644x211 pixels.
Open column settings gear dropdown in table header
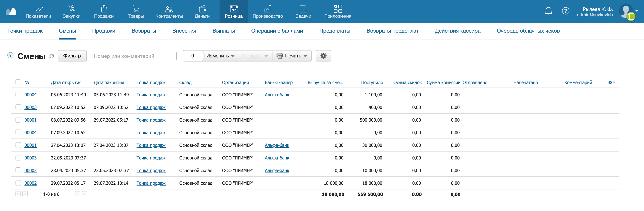(x=611, y=82)
